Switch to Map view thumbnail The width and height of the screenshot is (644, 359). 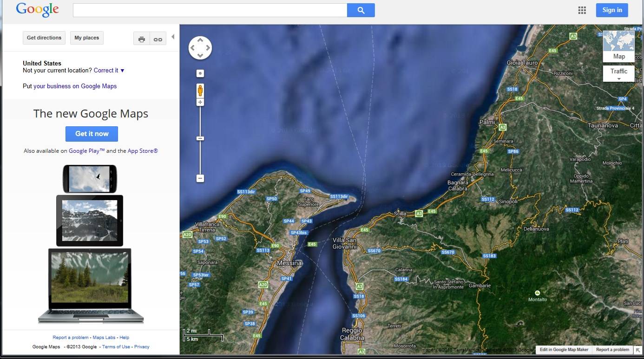click(x=618, y=46)
